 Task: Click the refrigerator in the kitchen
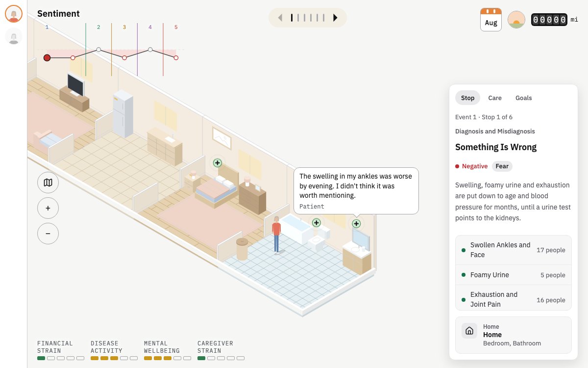(x=122, y=114)
